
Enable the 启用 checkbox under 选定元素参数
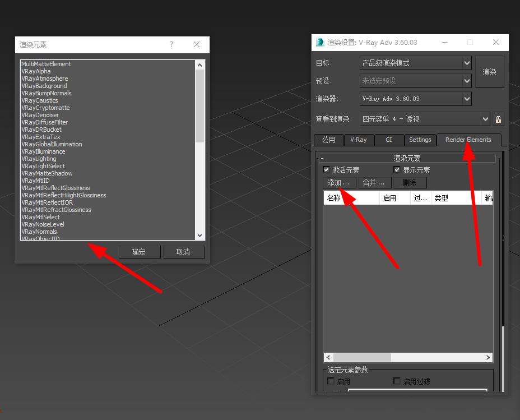point(331,381)
